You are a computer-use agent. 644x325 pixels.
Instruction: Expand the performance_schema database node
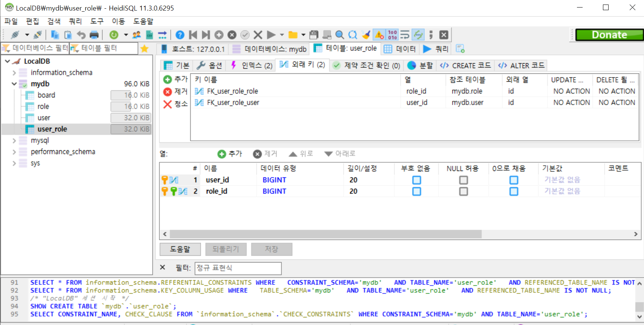click(x=14, y=152)
